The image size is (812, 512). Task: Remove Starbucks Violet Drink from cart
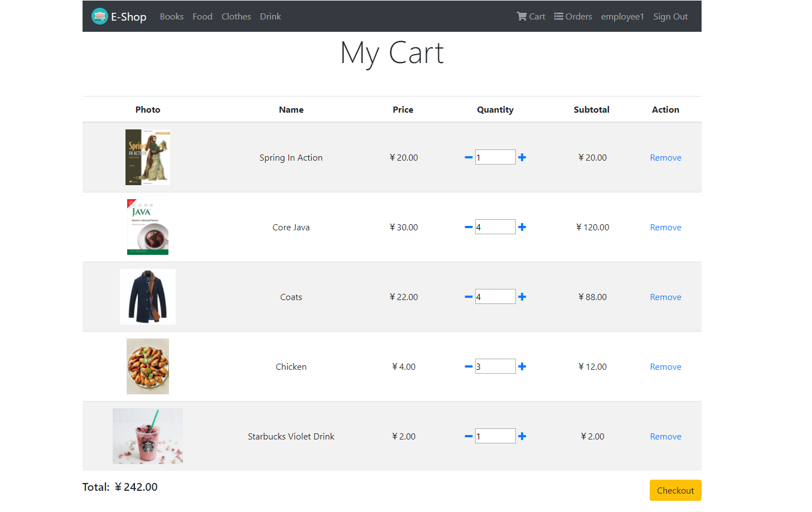(665, 436)
